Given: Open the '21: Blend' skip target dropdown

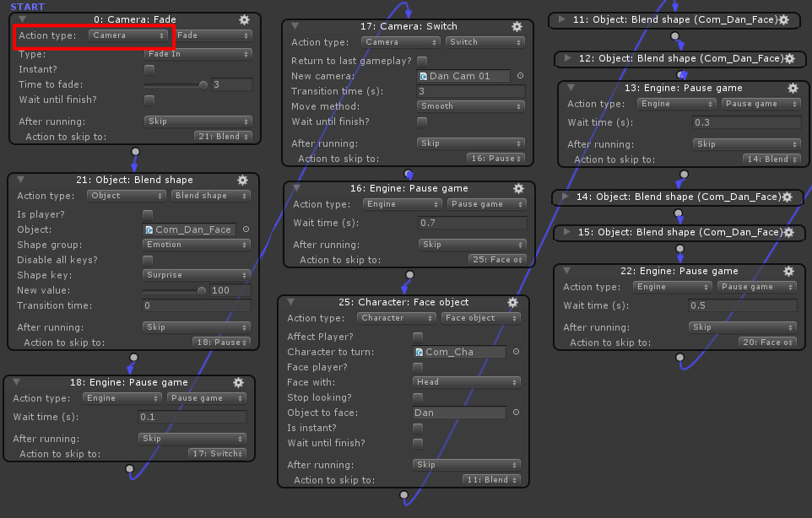Looking at the screenshot, I should (223, 137).
